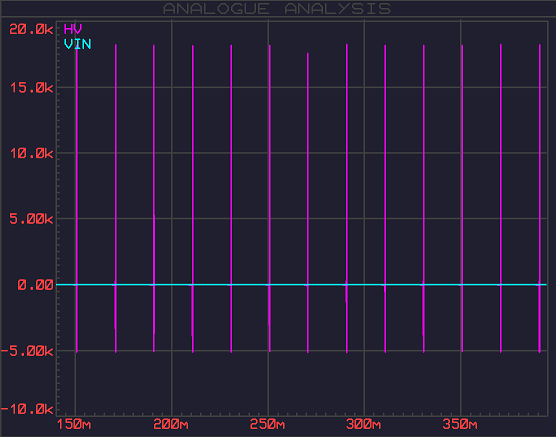Select the VIN trace label in legend
Viewport: 556px width, 437px height.
click(77, 44)
